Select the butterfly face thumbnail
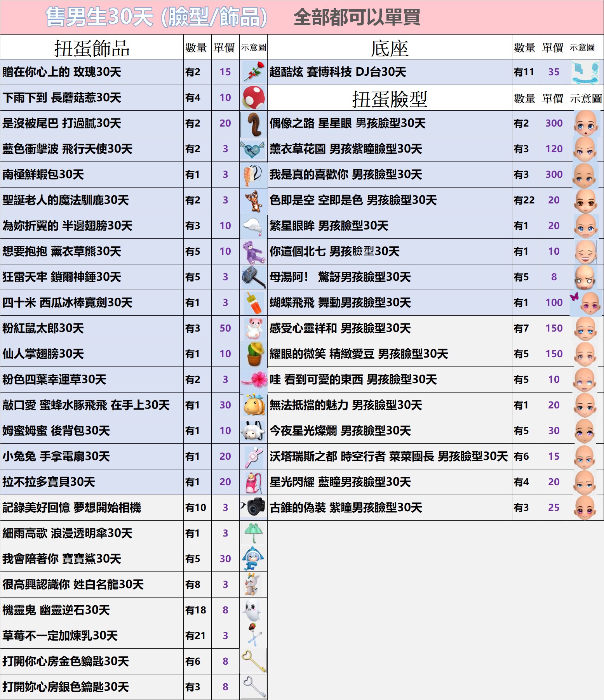The height and width of the screenshot is (700, 604). (585, 302)
